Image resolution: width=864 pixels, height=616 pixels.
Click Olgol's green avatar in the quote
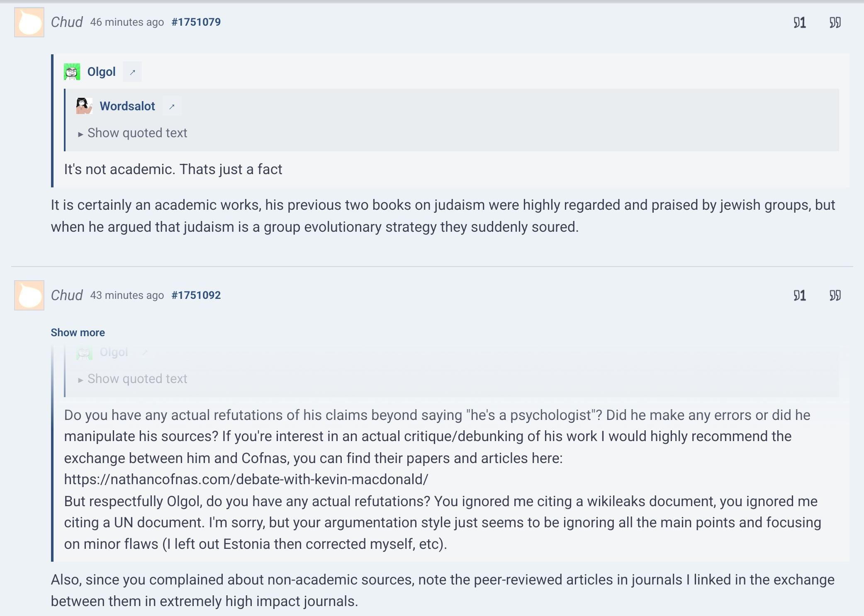72,72
